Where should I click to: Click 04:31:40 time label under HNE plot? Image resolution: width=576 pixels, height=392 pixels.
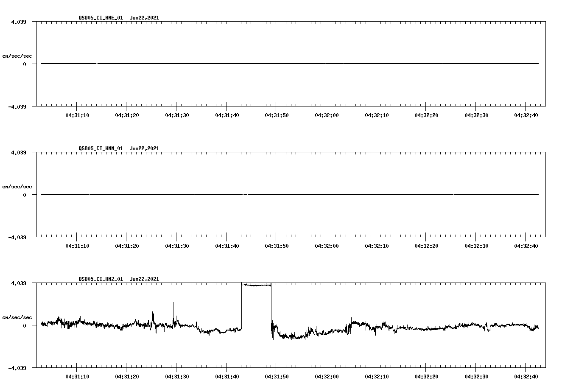226,115
